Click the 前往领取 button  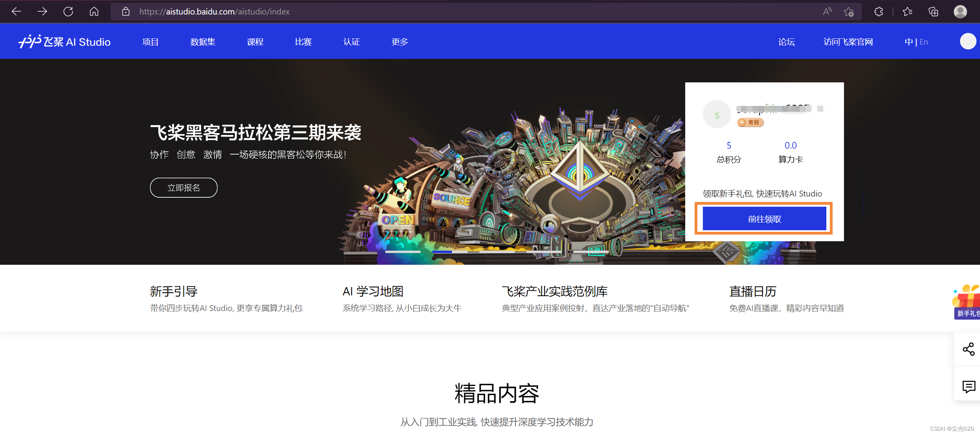(764, 219)
